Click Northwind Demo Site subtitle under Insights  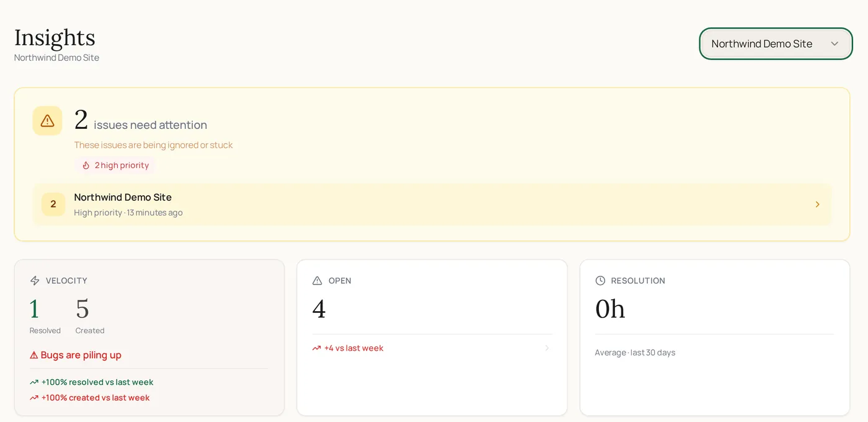[56, 58]
